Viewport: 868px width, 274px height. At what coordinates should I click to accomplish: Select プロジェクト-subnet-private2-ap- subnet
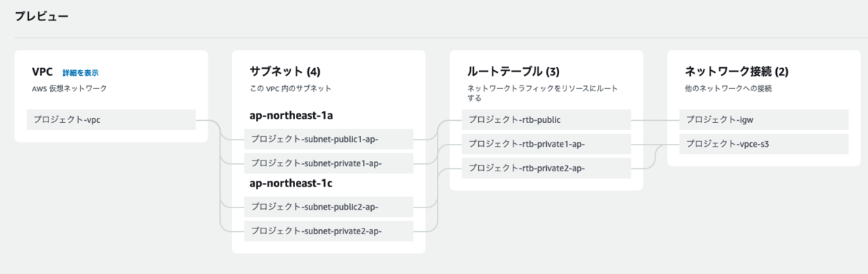pos(328,231)
